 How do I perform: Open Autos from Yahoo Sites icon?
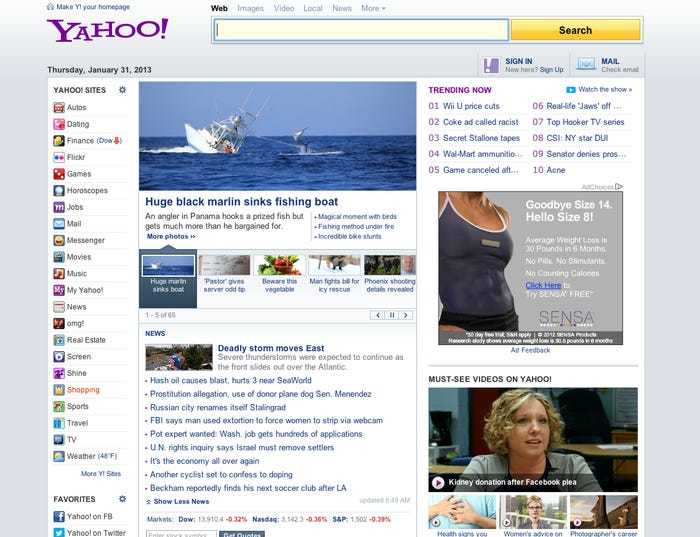point(59,108)
